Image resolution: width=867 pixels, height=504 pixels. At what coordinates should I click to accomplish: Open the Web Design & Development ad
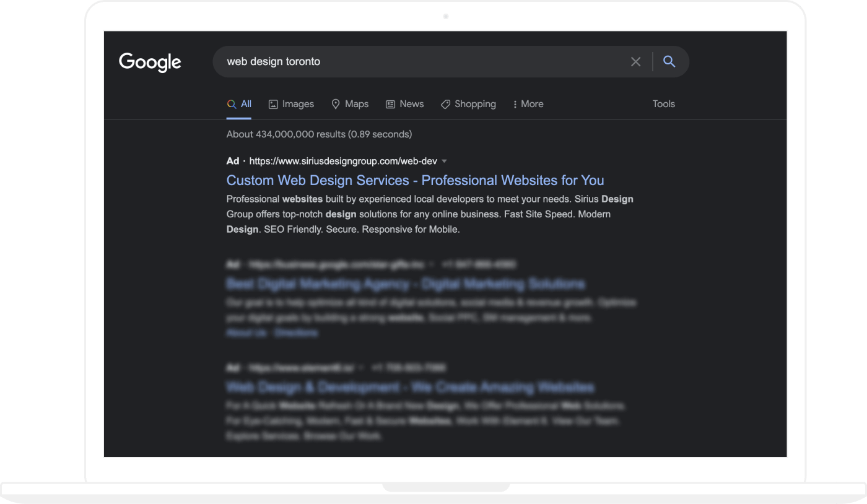(409, 388)
